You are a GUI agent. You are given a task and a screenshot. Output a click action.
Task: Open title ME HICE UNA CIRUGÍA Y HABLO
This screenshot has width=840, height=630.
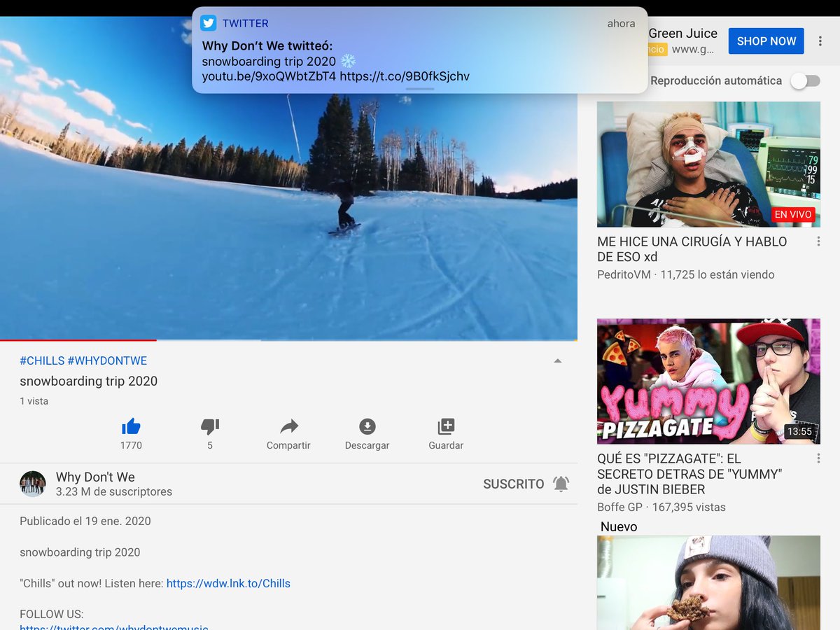click(692, 249)
